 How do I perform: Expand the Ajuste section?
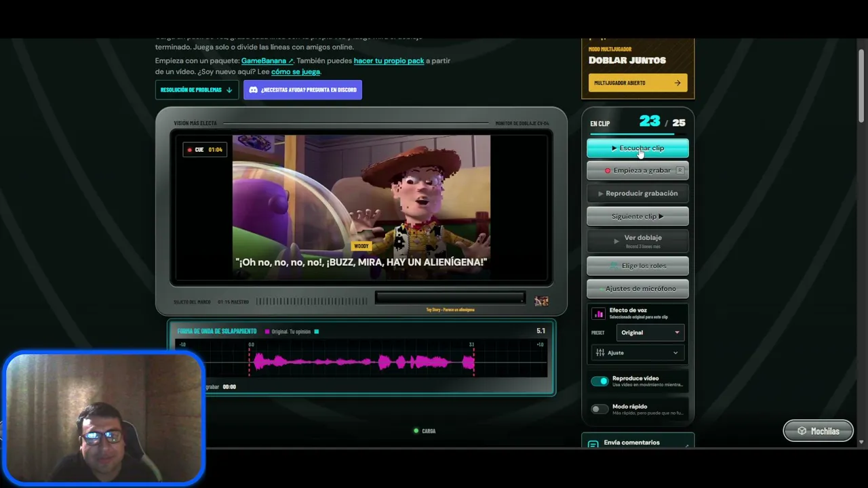(637, 352)
